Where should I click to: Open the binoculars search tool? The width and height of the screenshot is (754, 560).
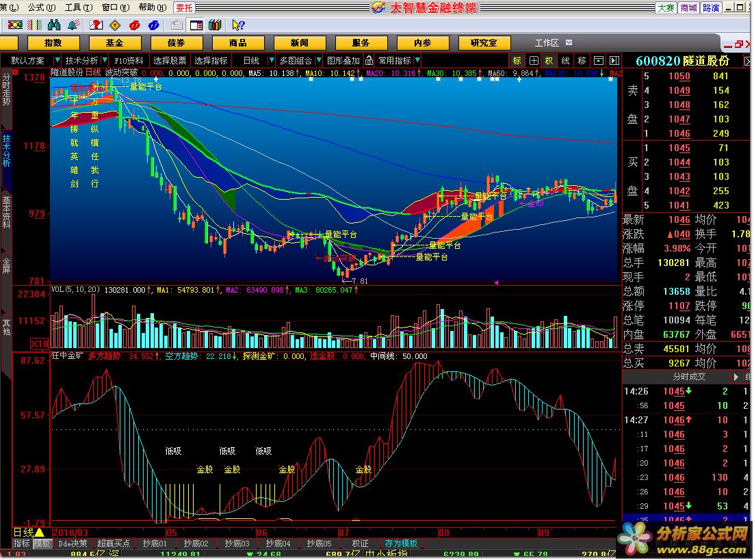click(x=54, y=25)
